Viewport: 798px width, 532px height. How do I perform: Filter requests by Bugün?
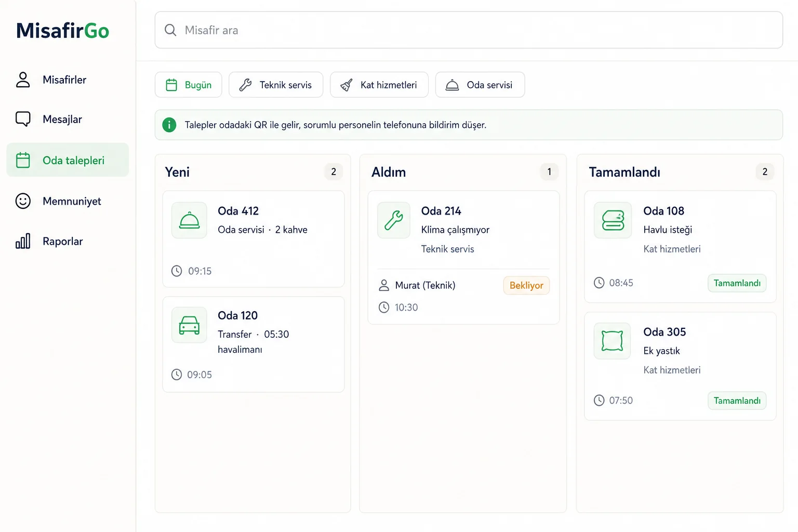click(189, 85)
